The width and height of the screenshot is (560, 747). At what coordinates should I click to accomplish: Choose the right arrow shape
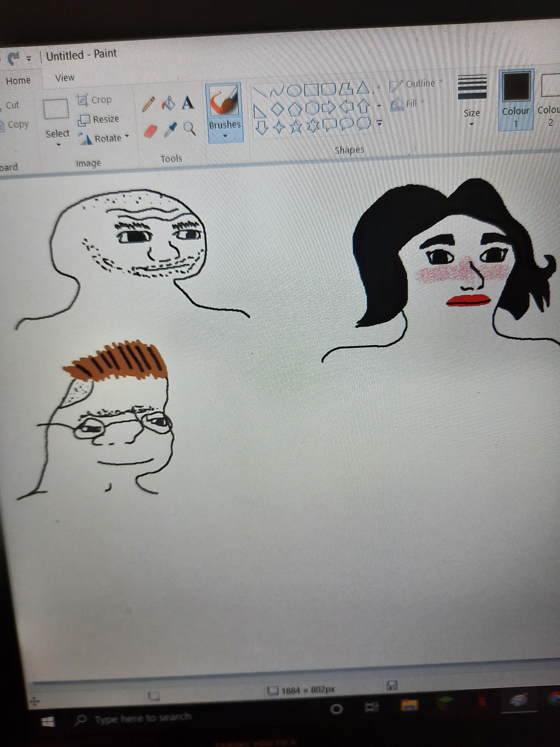coord(328,108)
